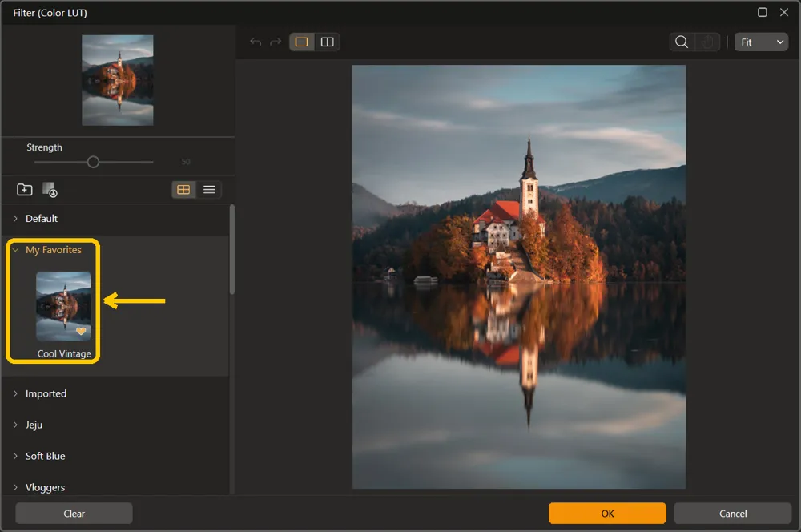Click the Default category label

42,218
